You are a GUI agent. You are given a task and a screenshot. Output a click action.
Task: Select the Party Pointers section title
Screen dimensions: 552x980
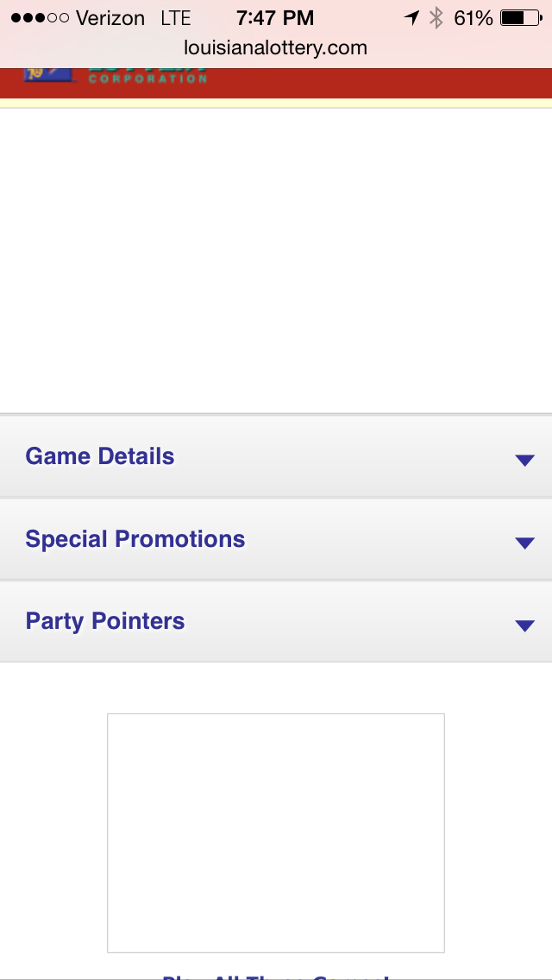click(105, 621)
